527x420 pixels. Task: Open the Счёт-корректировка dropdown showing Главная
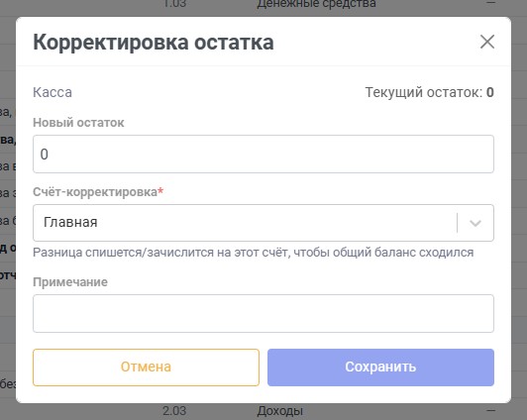click(263, 223)
